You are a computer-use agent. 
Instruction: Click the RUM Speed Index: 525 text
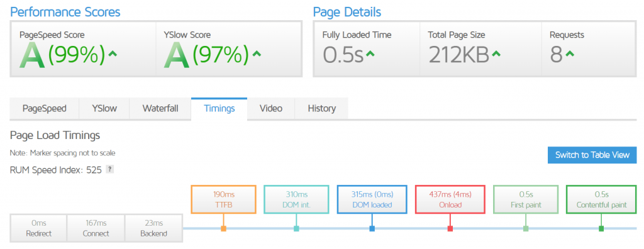click(x=56, y=170)
